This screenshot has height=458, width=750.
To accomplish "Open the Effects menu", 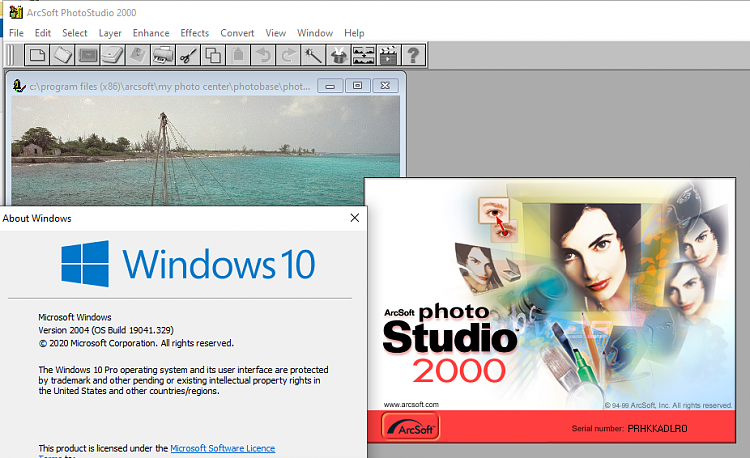I will click(195, 33).
